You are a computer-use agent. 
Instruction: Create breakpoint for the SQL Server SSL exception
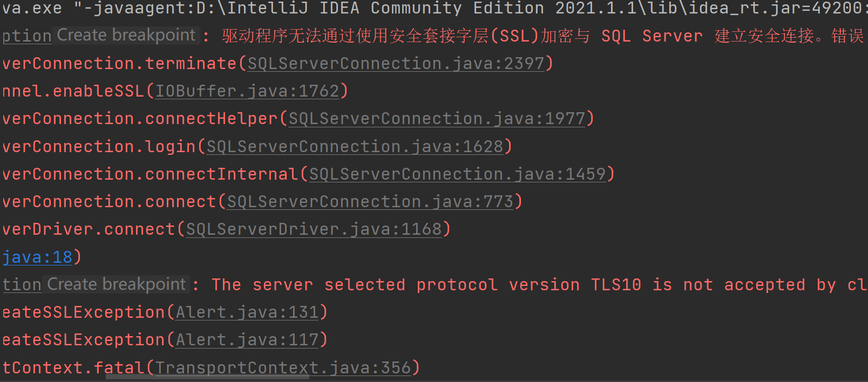[126, 36]
